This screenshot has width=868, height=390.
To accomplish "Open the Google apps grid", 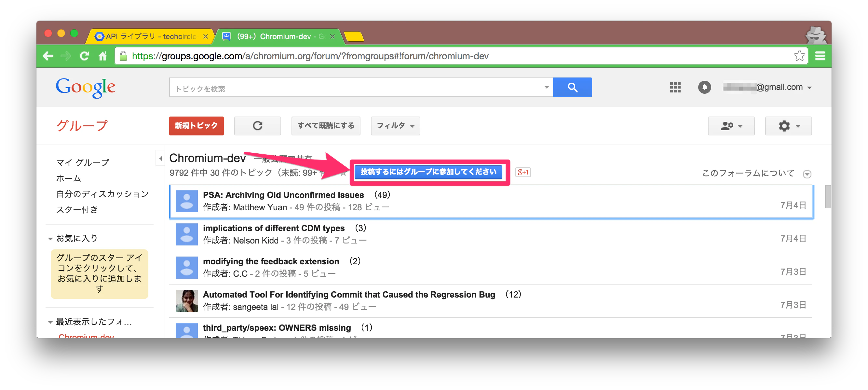I will pos(675,87).
